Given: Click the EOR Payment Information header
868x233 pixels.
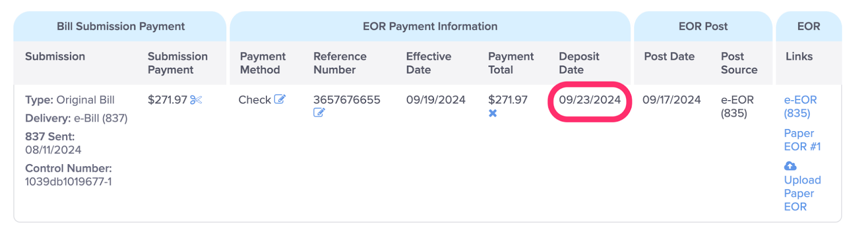Looking at the screenshot, I should (x=430, y=26).
